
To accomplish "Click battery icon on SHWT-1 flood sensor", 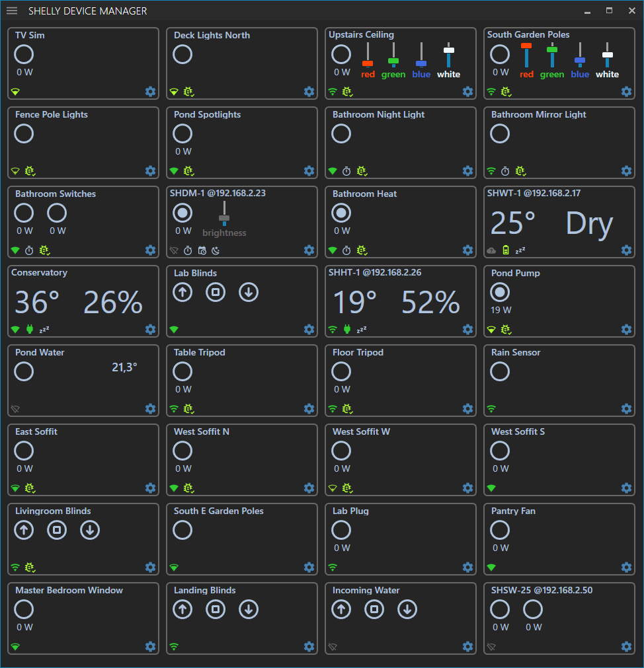I will pos(506,250).
